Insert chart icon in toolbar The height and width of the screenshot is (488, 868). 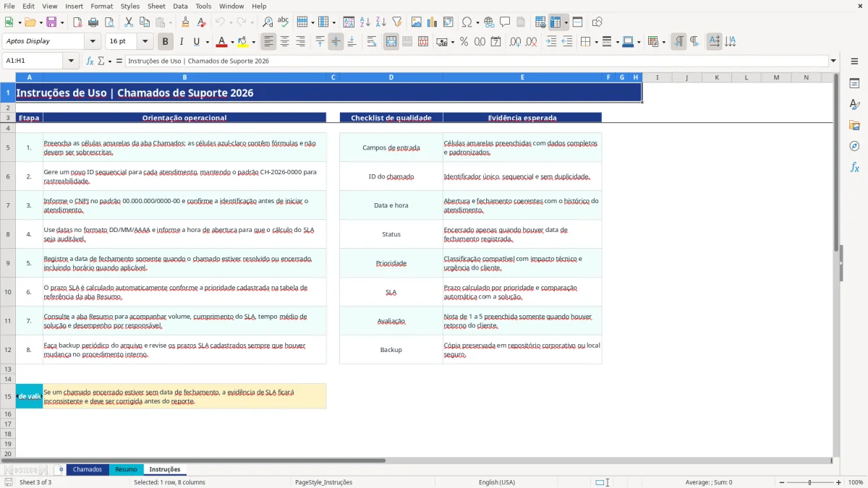tap(433, 22)
